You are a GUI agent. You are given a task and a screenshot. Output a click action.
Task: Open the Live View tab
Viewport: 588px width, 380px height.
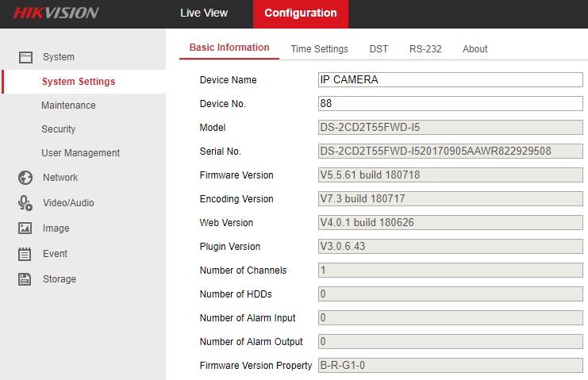[x=204, y=13]
